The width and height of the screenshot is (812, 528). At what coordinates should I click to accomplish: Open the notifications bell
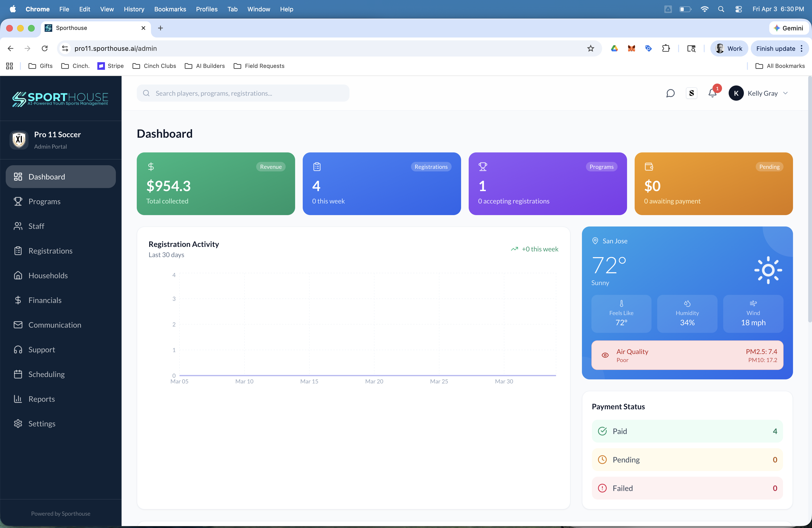[x=712, y=93]
